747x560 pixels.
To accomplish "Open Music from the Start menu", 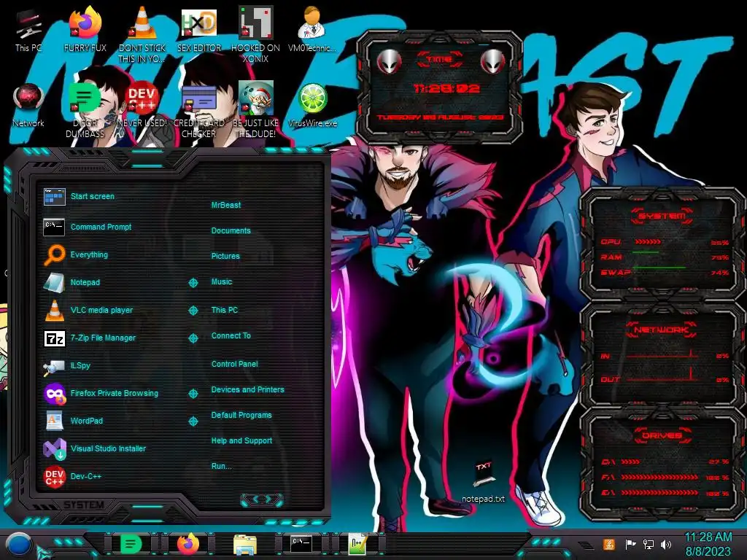I will (222, 281).
